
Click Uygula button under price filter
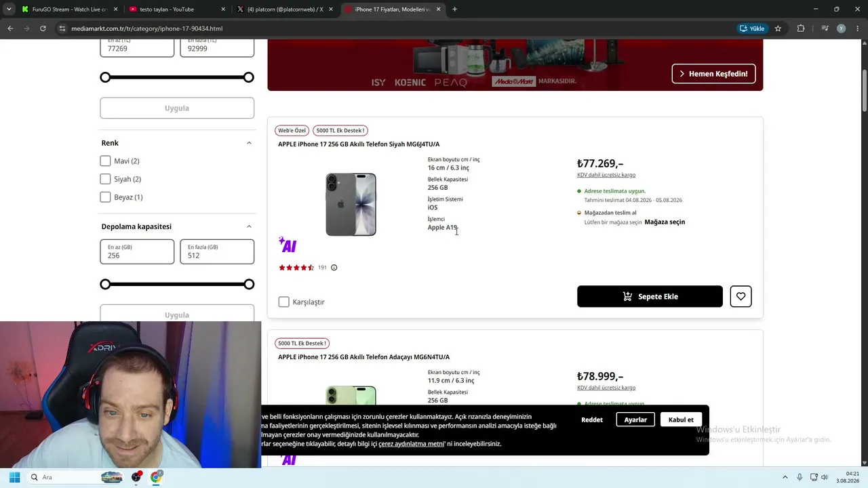pos(177,108)
